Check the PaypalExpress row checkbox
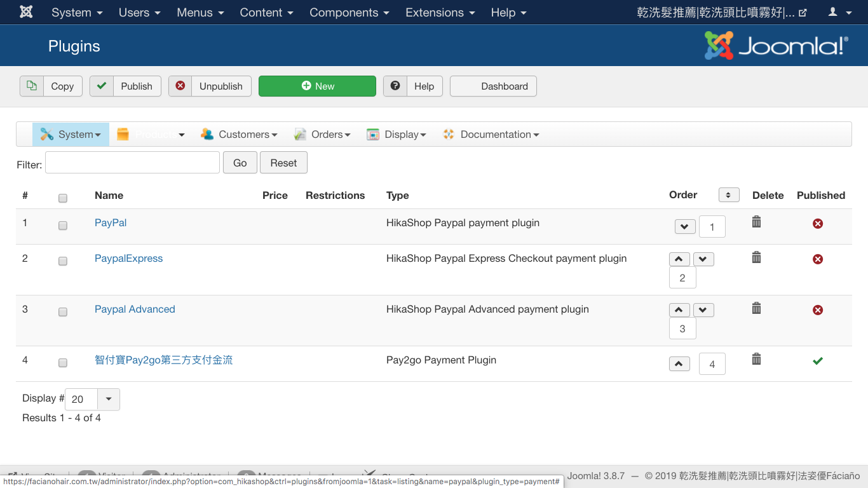 tap(63, 261)
